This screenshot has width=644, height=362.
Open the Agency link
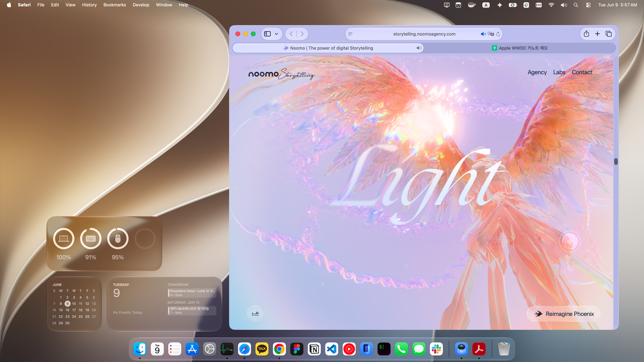point(537,72)
